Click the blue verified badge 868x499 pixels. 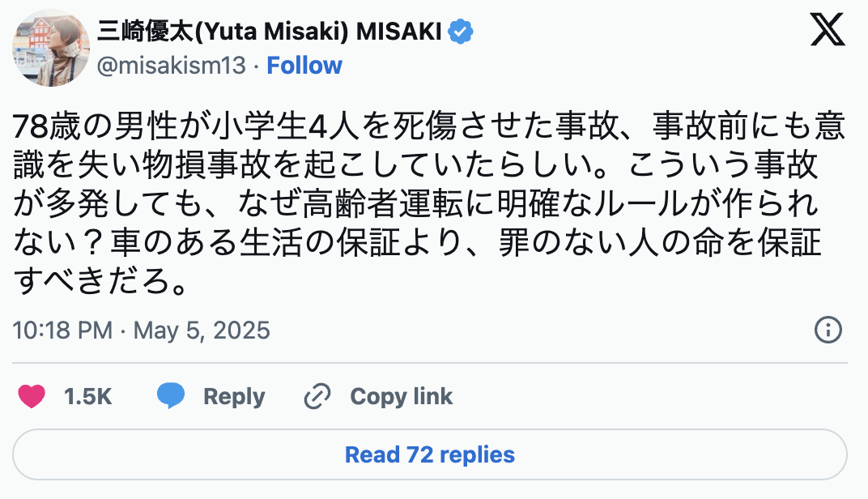[462, 32]
